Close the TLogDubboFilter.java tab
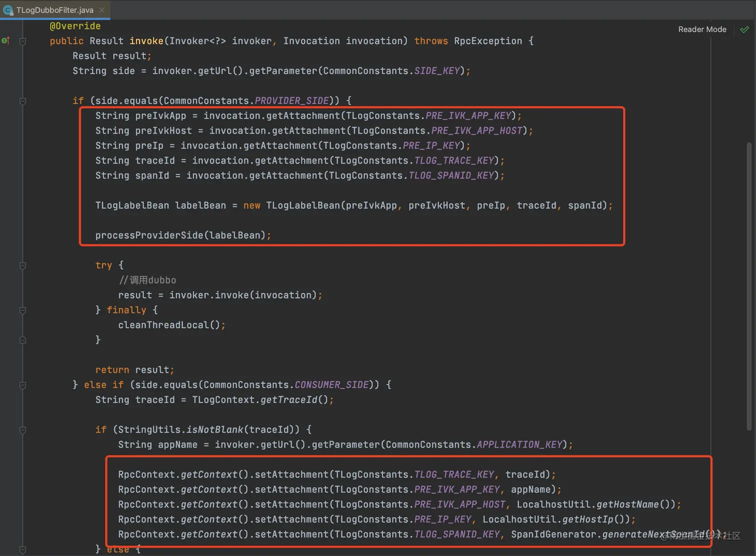756x556 pixels. coord(102,10)
